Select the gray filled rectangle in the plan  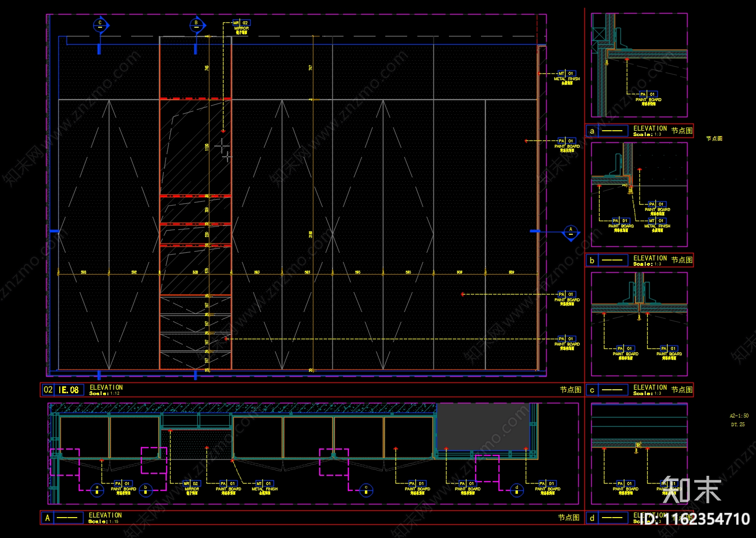[x=482, y=426]
